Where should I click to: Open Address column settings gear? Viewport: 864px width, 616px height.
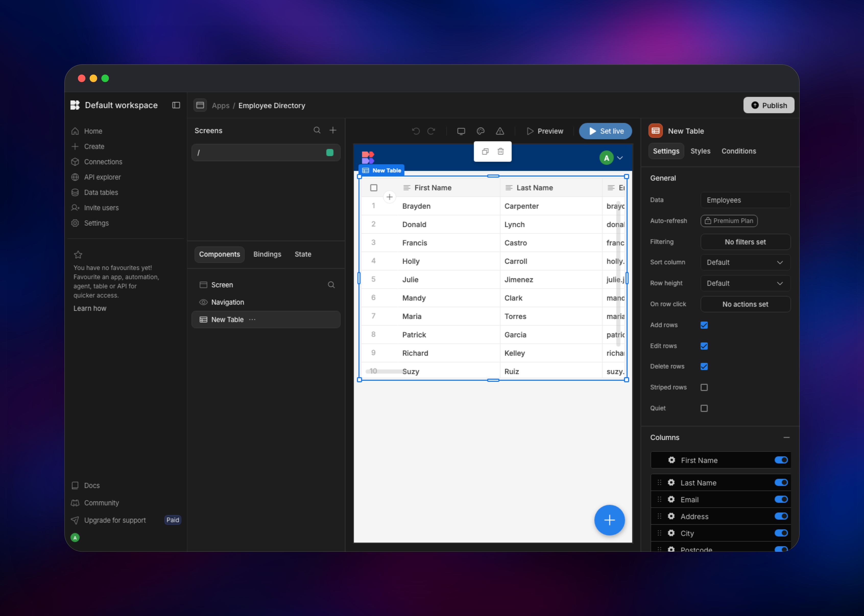[671, 516]
